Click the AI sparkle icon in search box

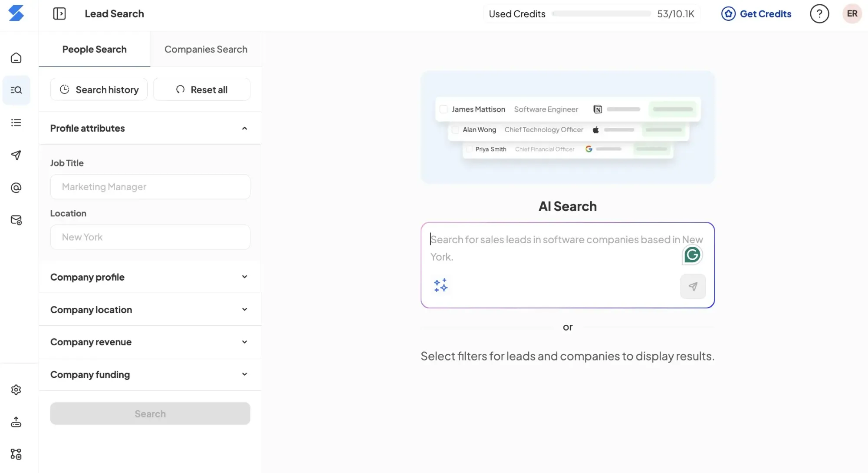click(441, 285)
